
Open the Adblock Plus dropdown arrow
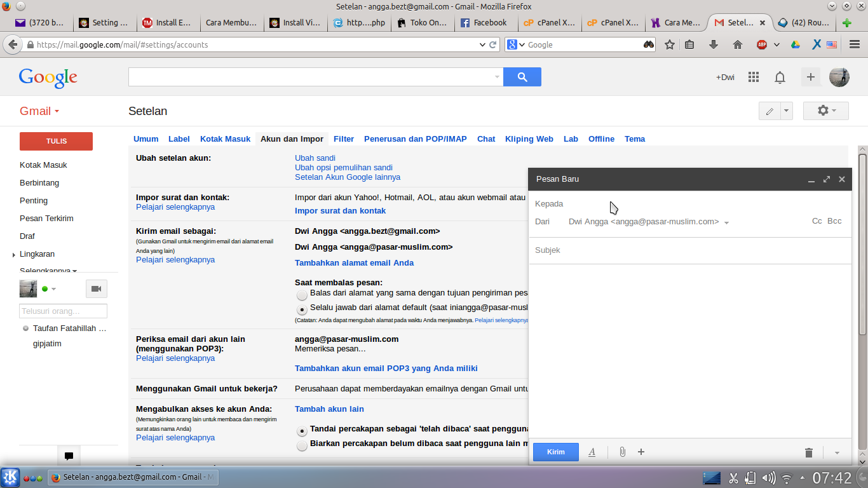776,44
